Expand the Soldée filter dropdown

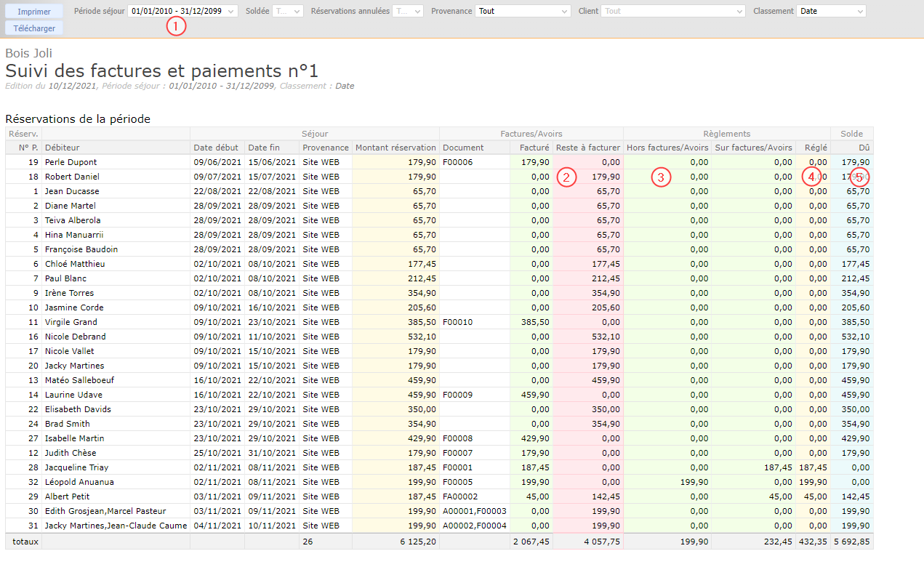click(287, 12)
